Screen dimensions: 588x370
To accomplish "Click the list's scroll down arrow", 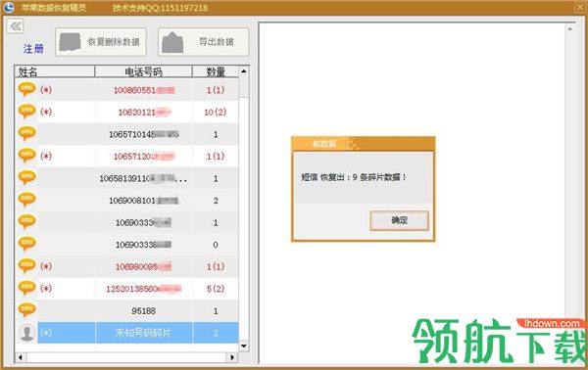I will [244, 346].
